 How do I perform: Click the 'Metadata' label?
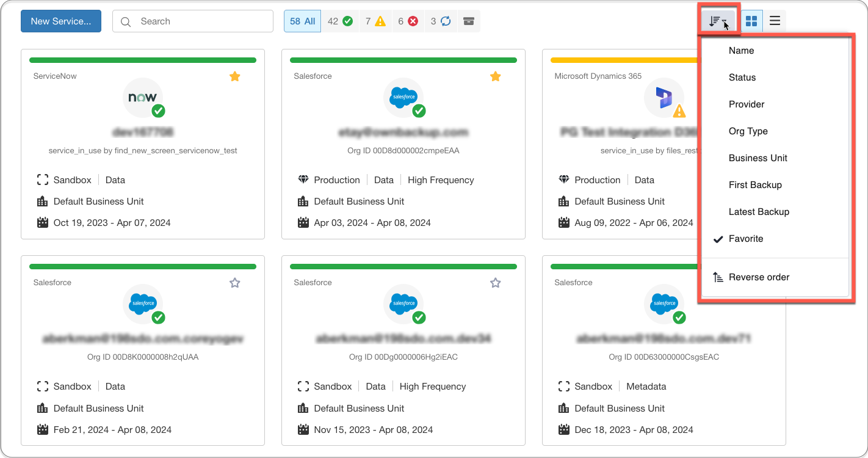click(646, 387)
